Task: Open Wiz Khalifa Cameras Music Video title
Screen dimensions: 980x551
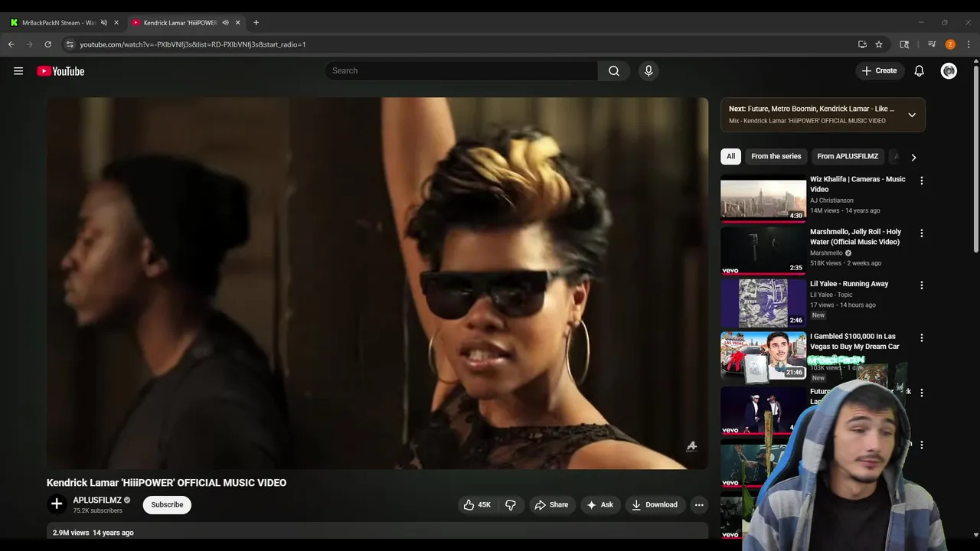Action: [857, 184]
